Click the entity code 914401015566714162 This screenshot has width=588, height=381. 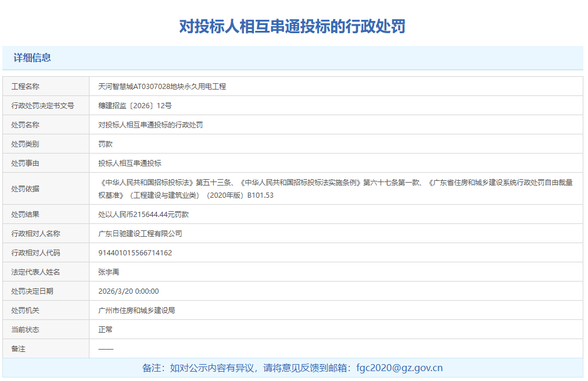[135, 252]
